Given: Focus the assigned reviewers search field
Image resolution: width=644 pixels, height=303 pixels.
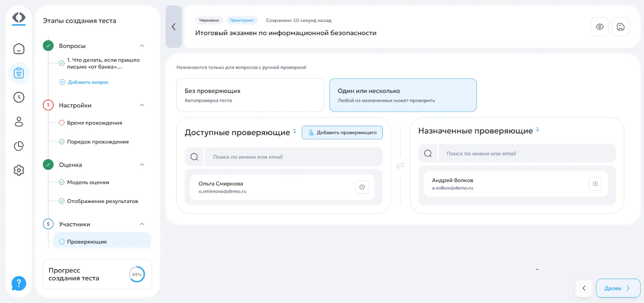Looking at the screenshot, I should point(527,153).
